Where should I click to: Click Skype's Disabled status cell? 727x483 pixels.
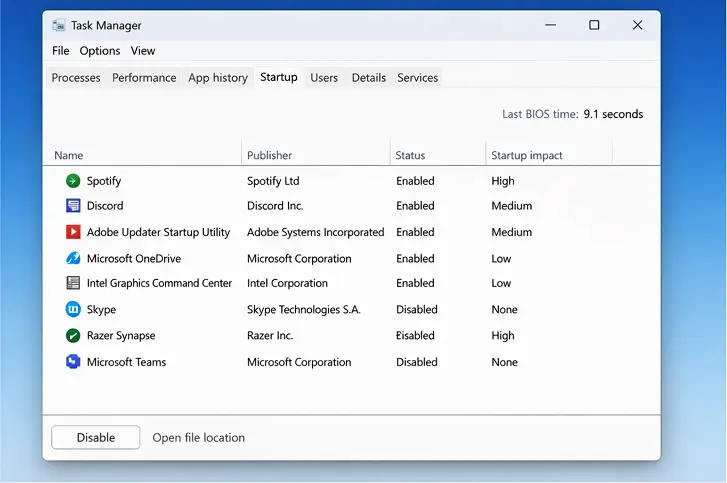tap(416, 309)
